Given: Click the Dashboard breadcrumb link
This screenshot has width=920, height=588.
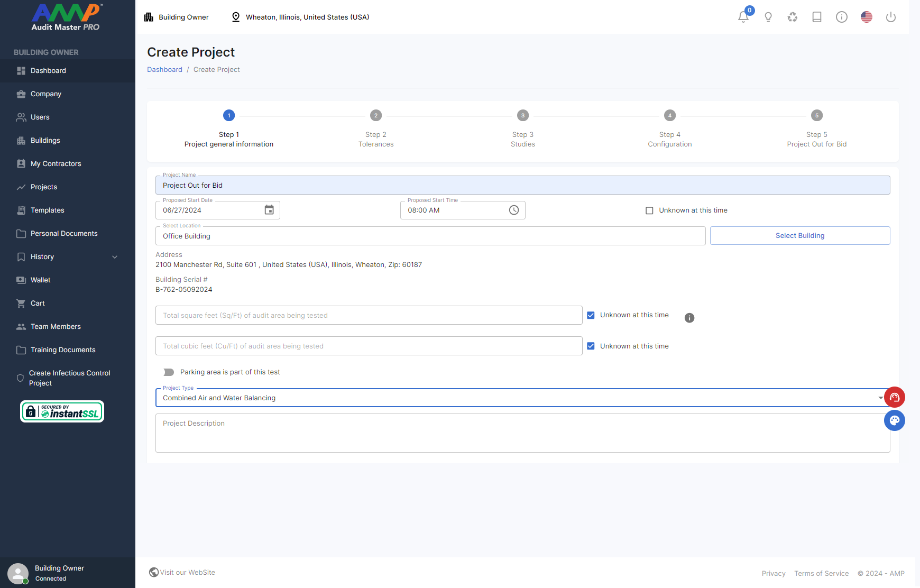Looking at the screenshot, I should click(164, 69).
